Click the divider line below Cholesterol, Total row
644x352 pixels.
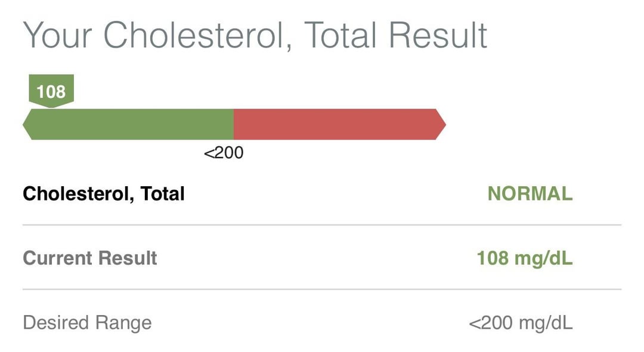coord(322,225)
